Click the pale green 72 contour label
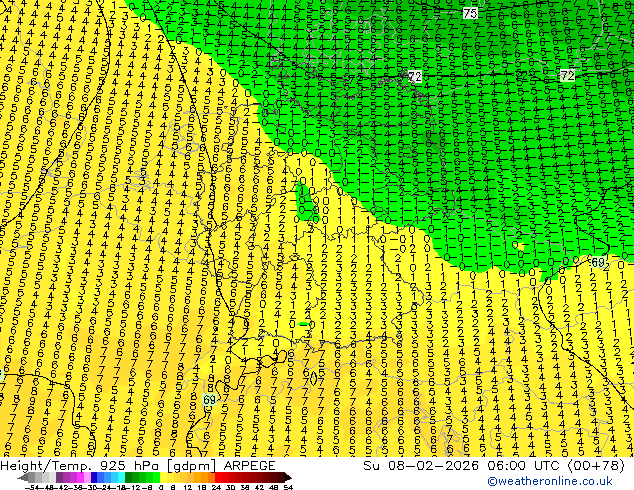This screenshot has width=634, height=490. [x=567, y=75]
